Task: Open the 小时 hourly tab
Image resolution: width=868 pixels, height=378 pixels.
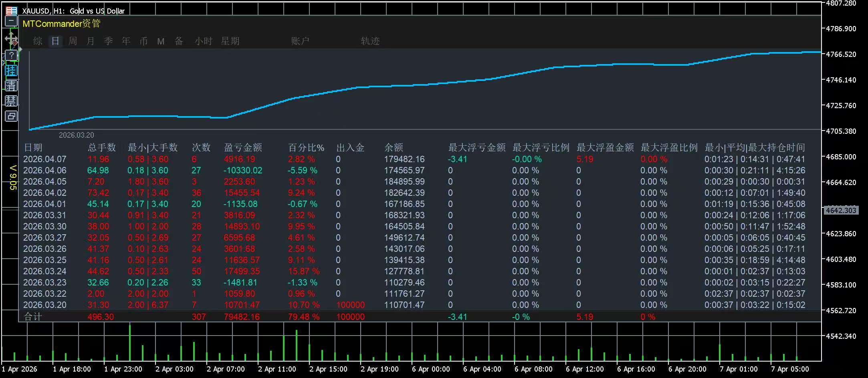Action: pyautogui.click(x=204, y=41)
